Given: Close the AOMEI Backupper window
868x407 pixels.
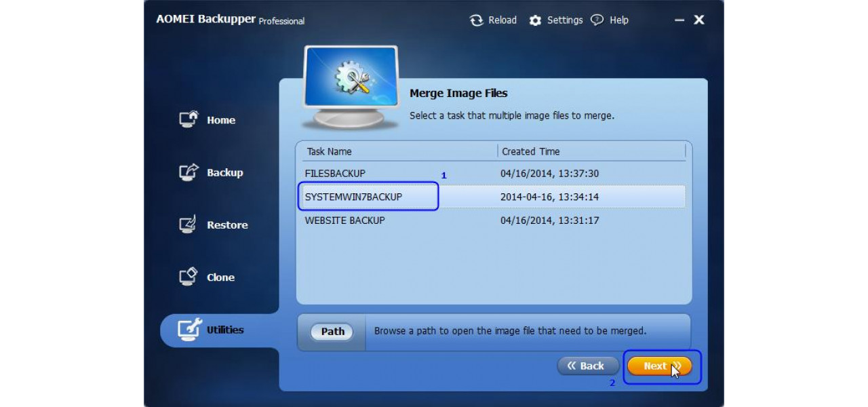Looking at the screenshot, I should coord(699,20).
